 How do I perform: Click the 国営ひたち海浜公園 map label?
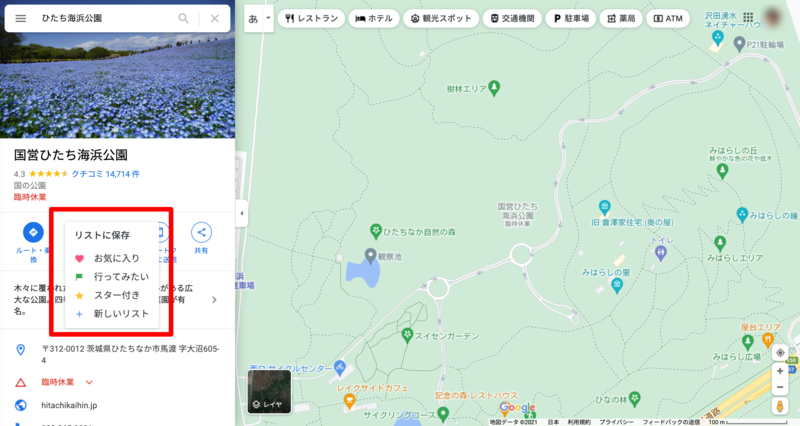point(517,214)
